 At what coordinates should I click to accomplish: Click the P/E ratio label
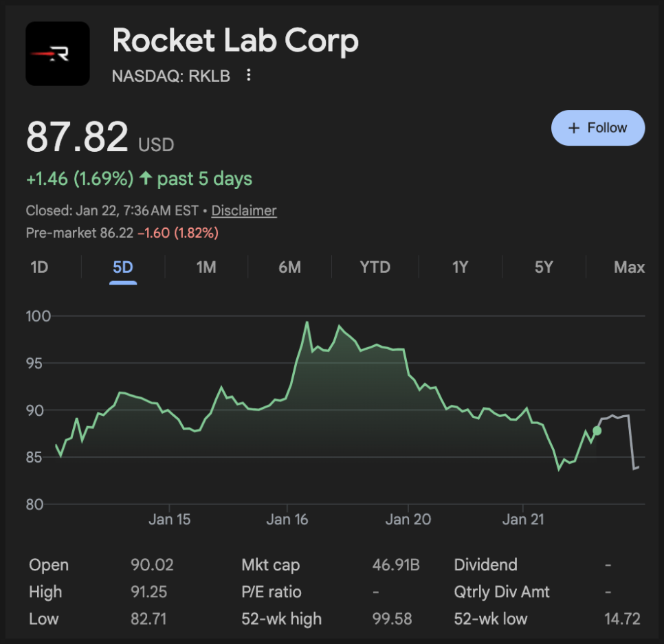point(272,592)
